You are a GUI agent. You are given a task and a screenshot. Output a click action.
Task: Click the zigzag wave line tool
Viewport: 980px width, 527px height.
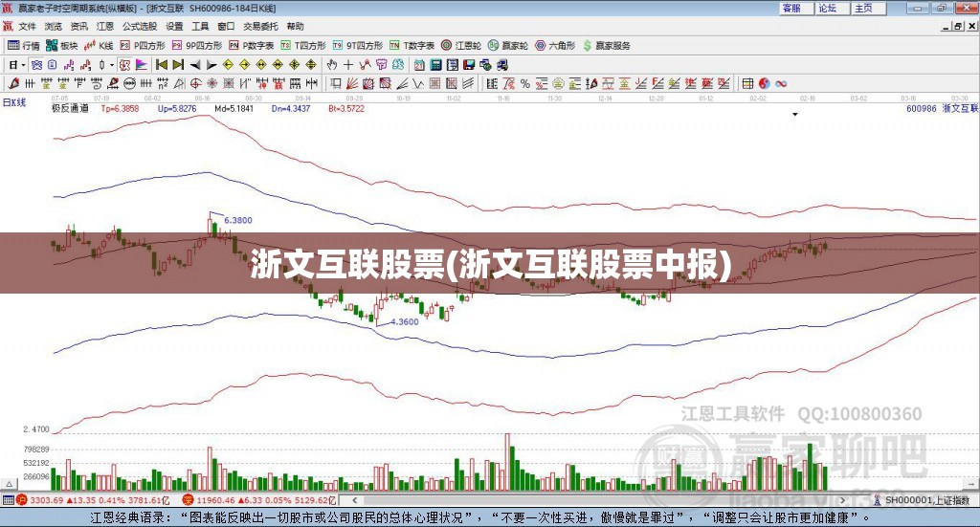[418, 83]
